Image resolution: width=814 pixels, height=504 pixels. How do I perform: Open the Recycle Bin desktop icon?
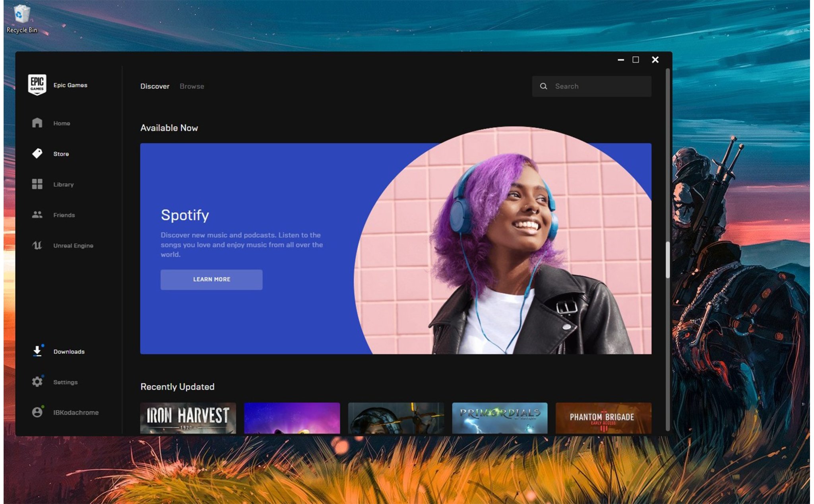(21, 19)
